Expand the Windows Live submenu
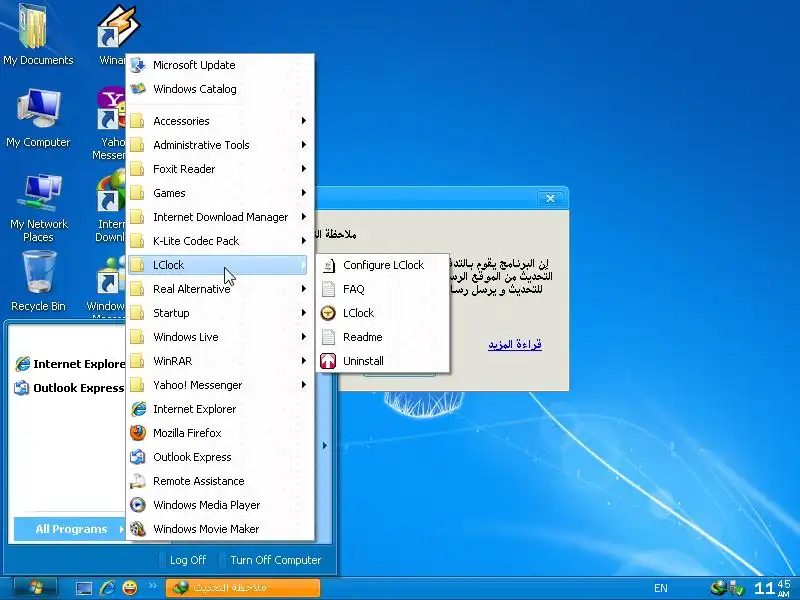 [x=218, y=337]
